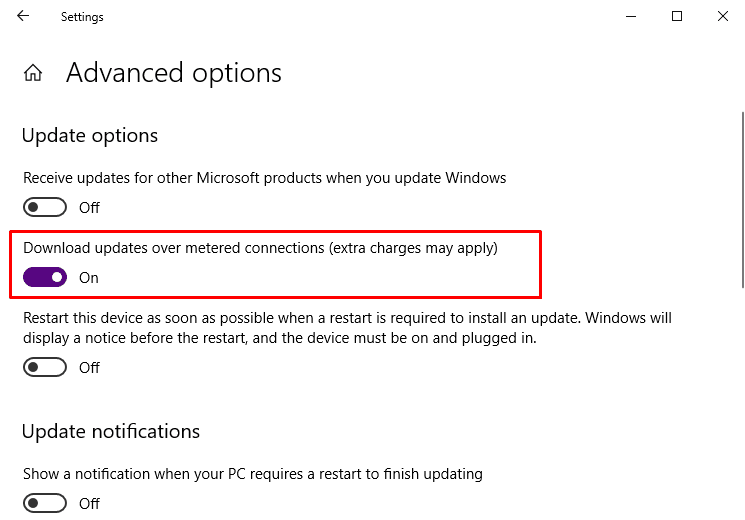Screen dimensions: 745x520
Task: Click the 'Receive updates for other Microsoft products' label
Action: point(265,178)
